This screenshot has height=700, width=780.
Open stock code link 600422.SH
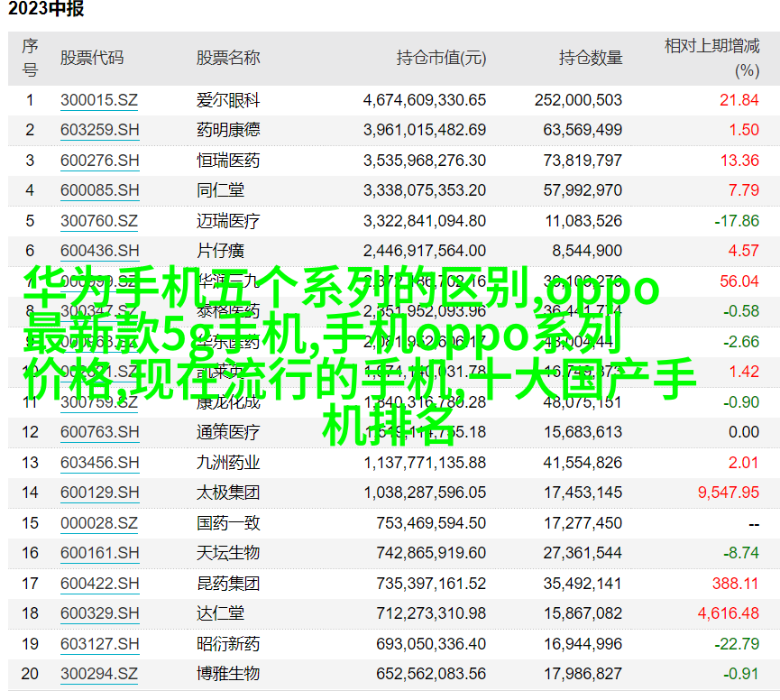[99, 584]
